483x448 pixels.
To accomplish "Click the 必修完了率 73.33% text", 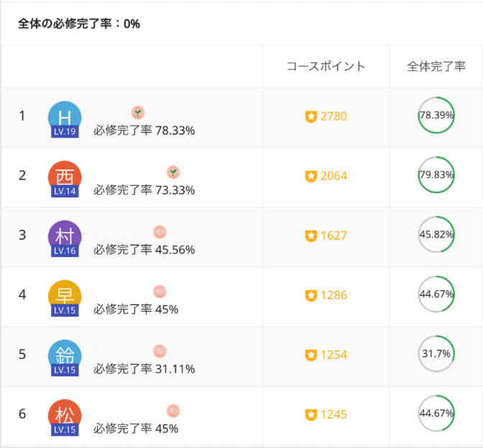I will [144, 190].
